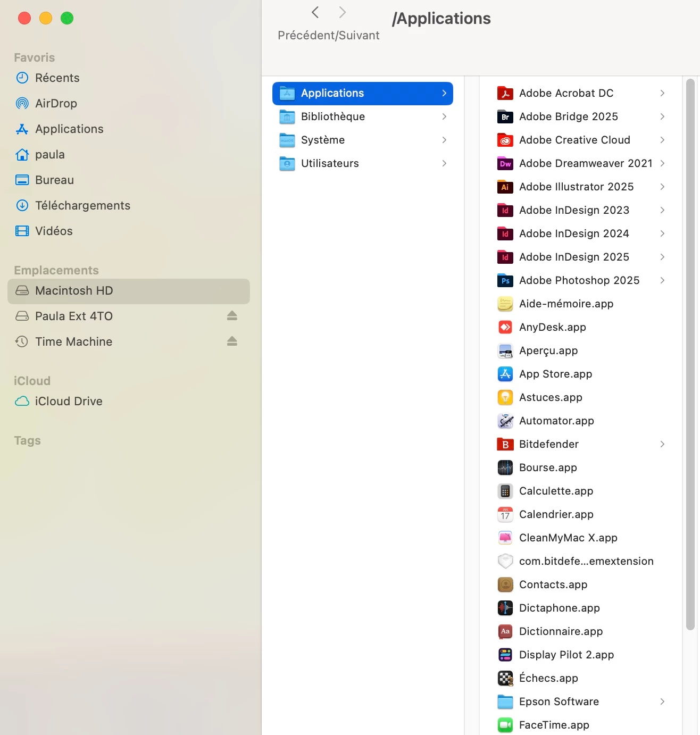The height and width of the screenshot is (735, 700).
Task: Click the Automator.app robot icon
Action: [505, 421]
